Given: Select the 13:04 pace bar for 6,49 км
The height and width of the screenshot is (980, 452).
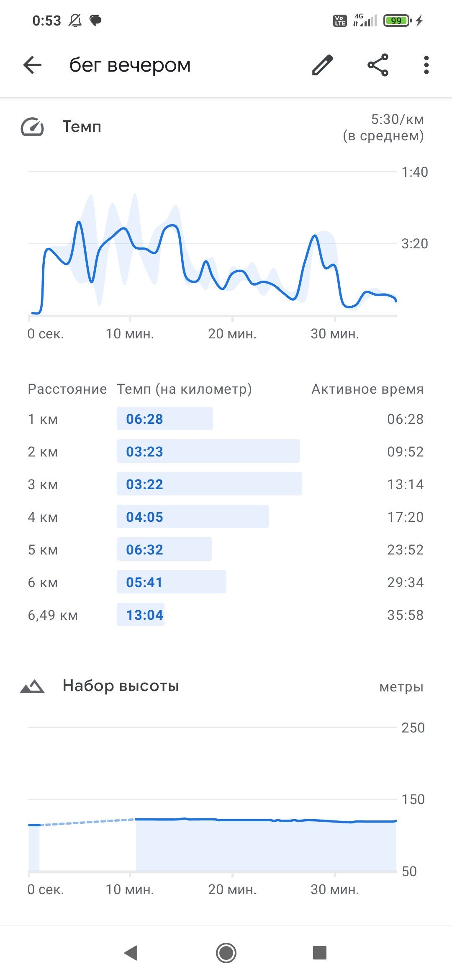Looking at the screenshot, I should [141, 614].
